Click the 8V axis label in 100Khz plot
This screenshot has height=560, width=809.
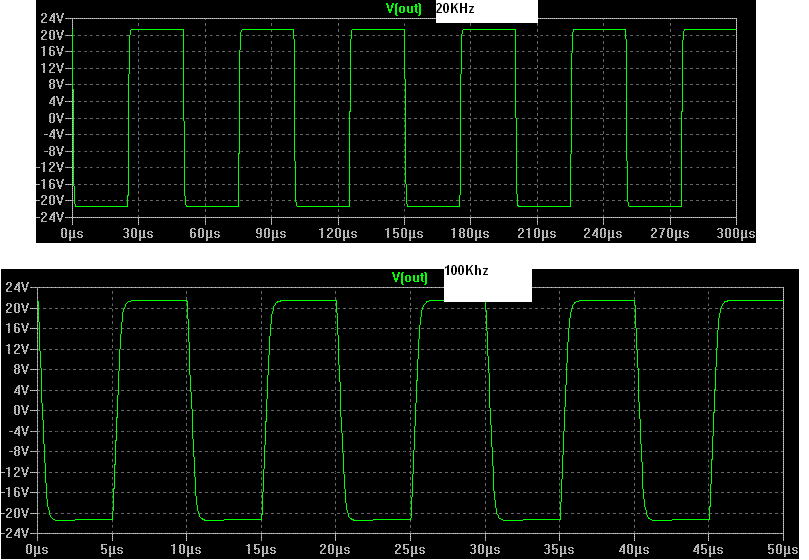click(x=21, y=369)
